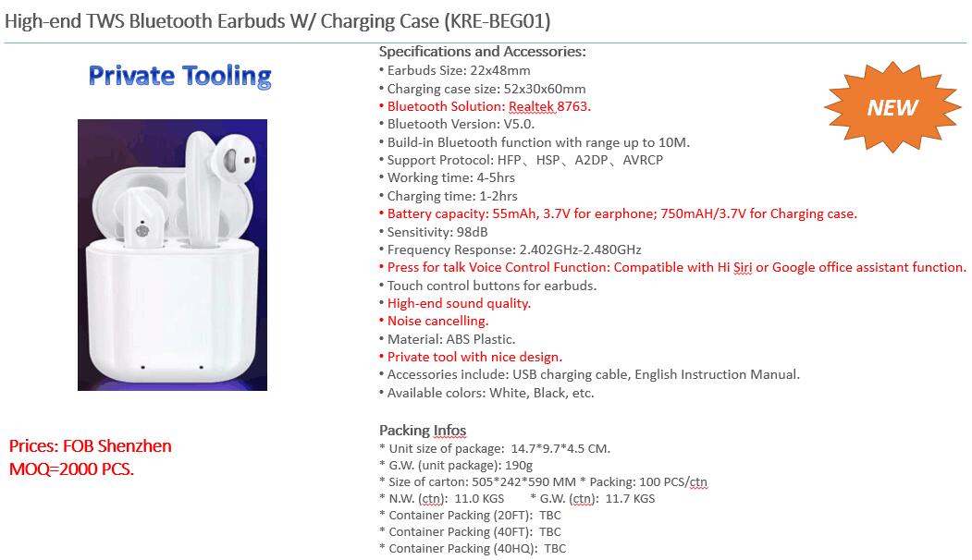Click the Private Tooling heading text
The height and width of the screenshot is (560, 972).
(x=179, y=76)
